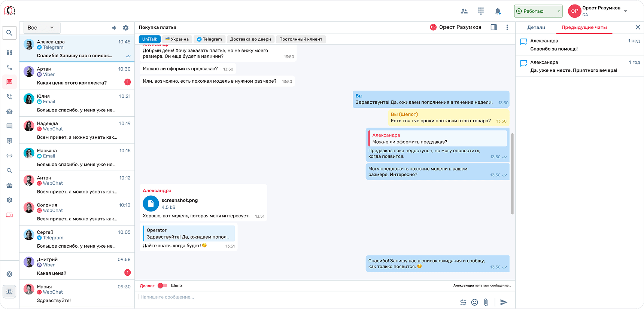Viewport: 644px width, 309px height.
Task: Open the Работаю status dropdown
Action: (538, 11)
